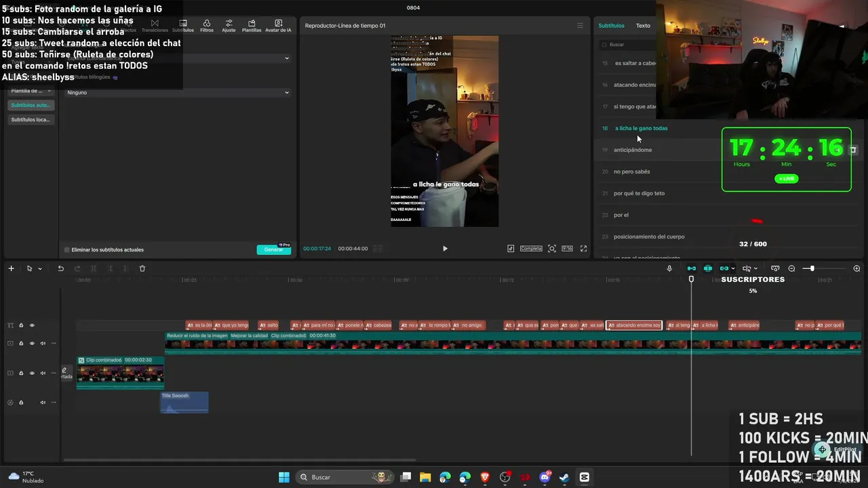Zoom in the timeline
The image size is (868, 488).
coord(856,268)
